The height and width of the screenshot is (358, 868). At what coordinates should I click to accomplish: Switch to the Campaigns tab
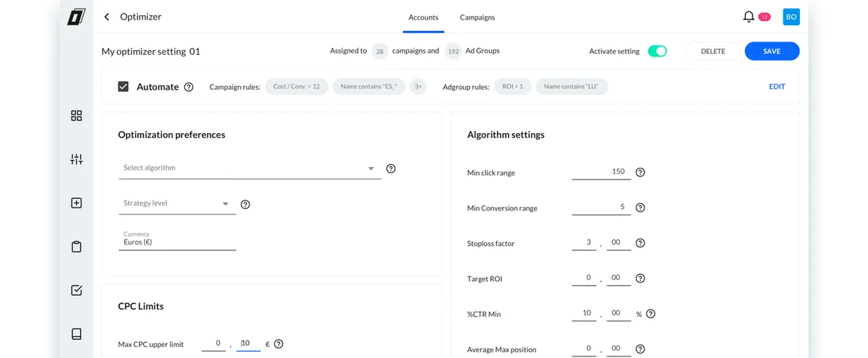[x=477, y=17]
